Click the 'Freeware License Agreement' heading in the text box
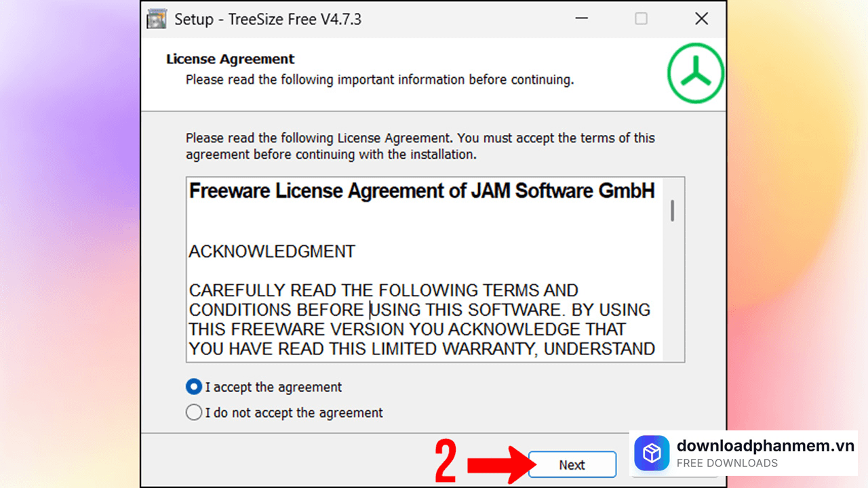Viewport: 868px width, 488px height. point(422,191)
